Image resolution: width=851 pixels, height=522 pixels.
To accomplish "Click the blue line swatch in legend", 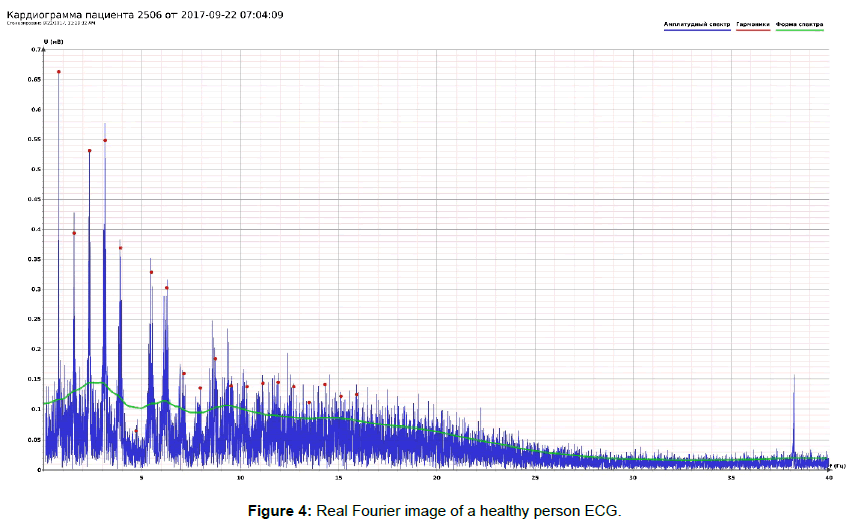I will [x=697, y=30].
